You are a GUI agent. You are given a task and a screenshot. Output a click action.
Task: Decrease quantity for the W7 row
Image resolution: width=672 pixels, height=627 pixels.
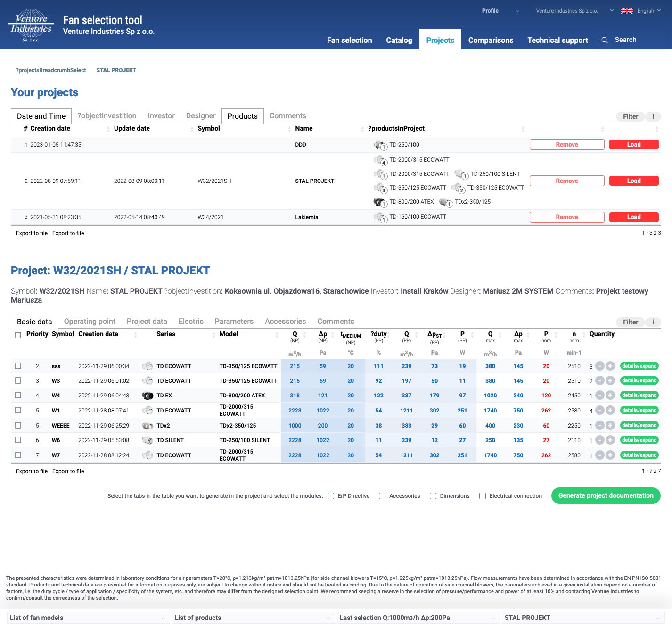[600, 455]
